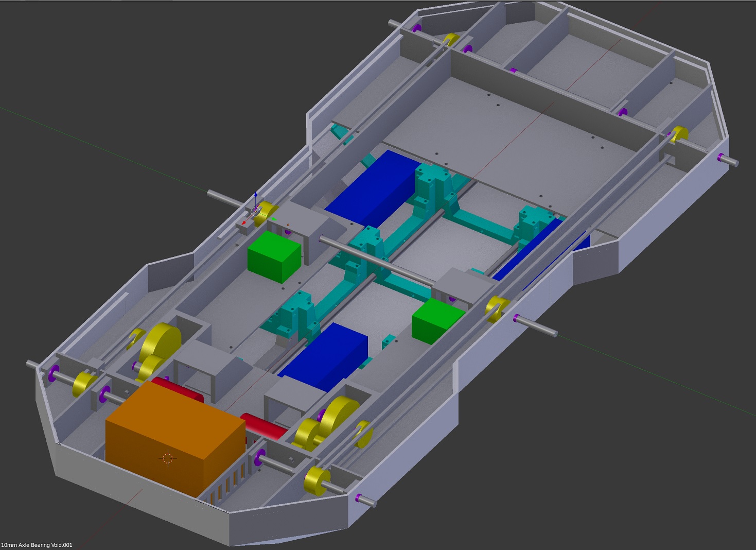Select the yellow wheel at the far right rear
The height and width of the screenshot is (550, 756).
[679, 134]
